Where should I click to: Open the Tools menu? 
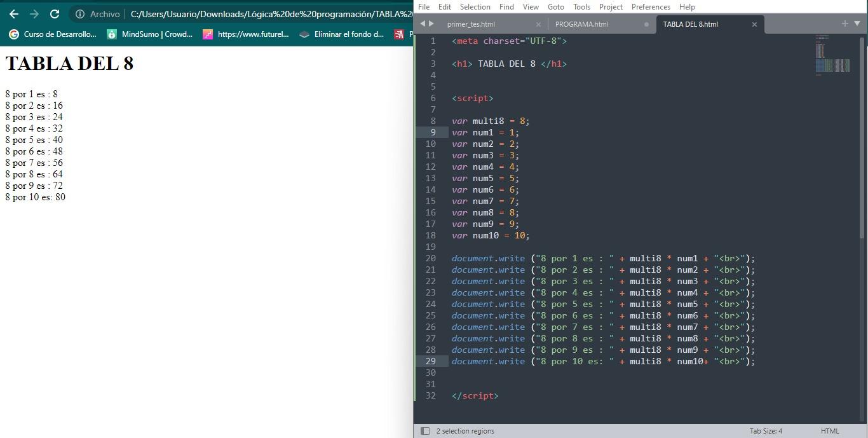(x=581, y=6)
